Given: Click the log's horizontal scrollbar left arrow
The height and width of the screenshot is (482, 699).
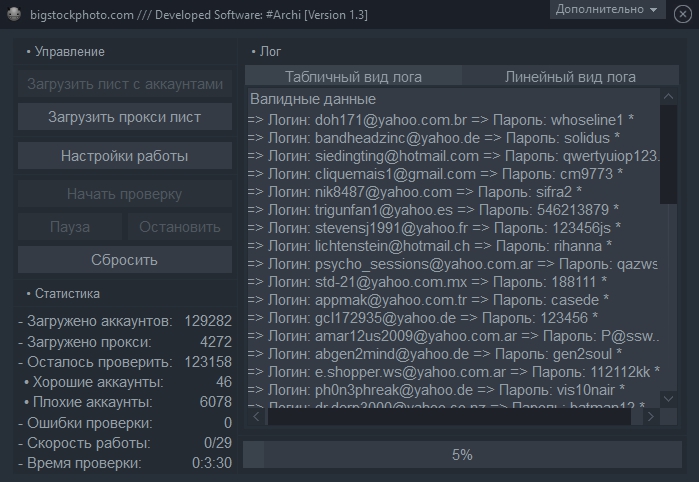Looking at the screenshot, I should pos(255,416).
